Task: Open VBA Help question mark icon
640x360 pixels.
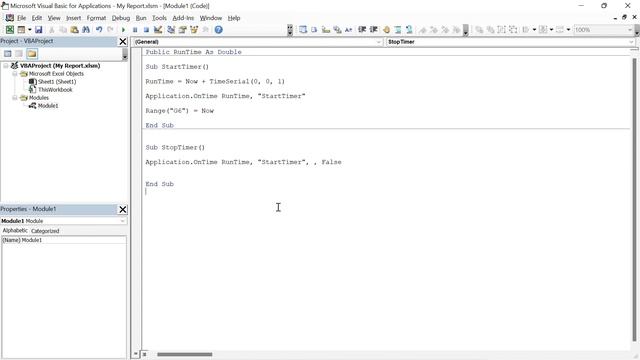Action: (x=218, y=30)
